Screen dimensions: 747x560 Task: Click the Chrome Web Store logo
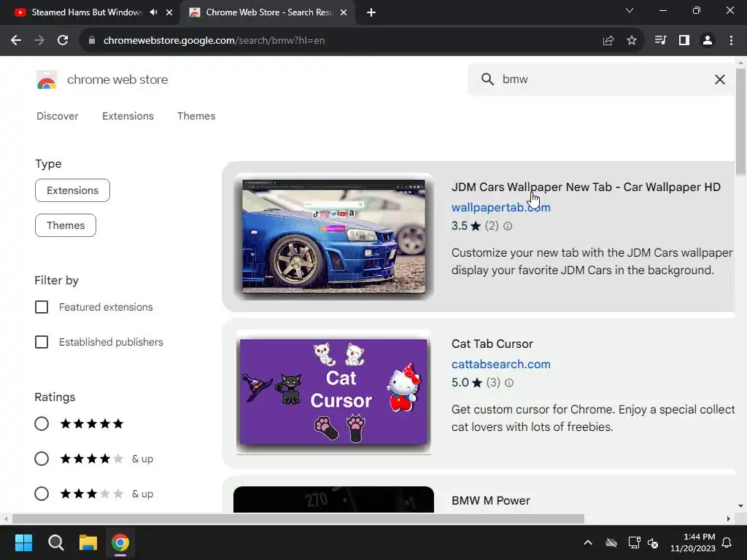coord(47,79)
